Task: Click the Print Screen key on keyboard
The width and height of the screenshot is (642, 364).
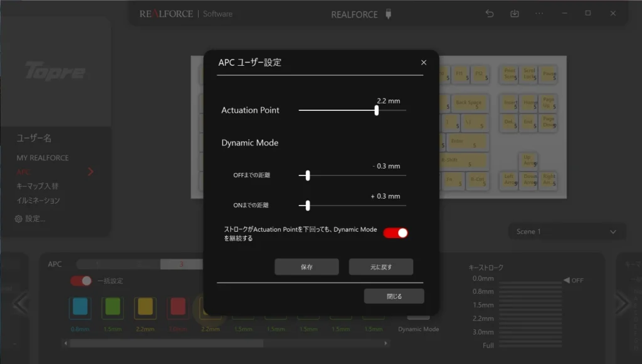Action: pyautogui.click(x=510, y=74)
